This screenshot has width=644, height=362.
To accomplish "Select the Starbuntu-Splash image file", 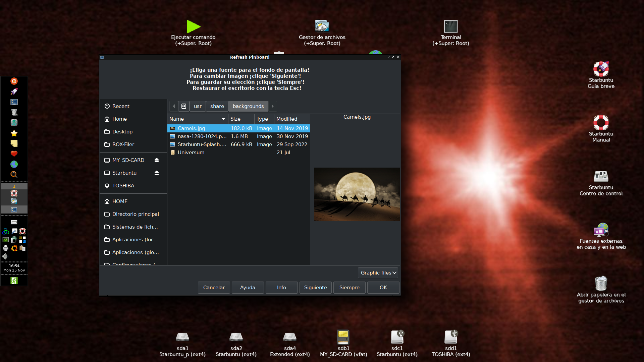I will pos(239,144).
